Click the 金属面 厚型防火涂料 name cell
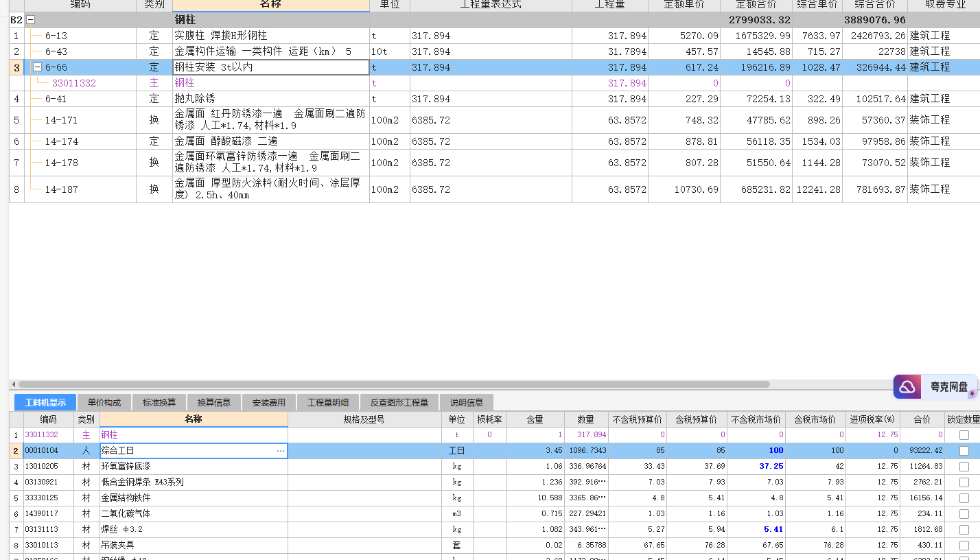Image resolution: width=980 pixels, height=560 pixels. (x=271, y=189)
